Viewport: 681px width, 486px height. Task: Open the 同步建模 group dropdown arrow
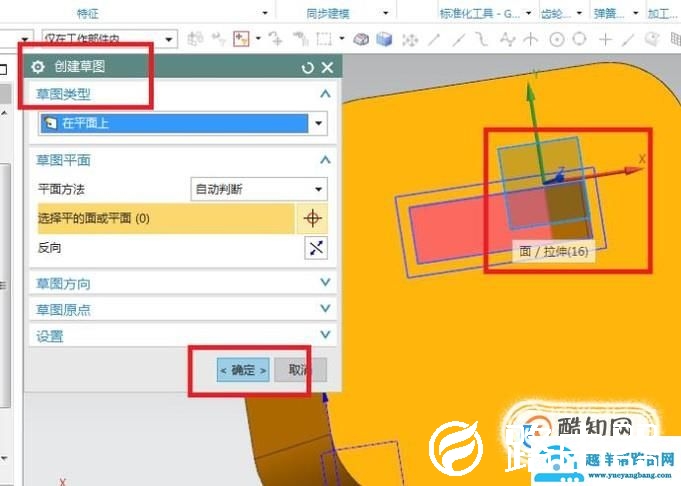386,13
